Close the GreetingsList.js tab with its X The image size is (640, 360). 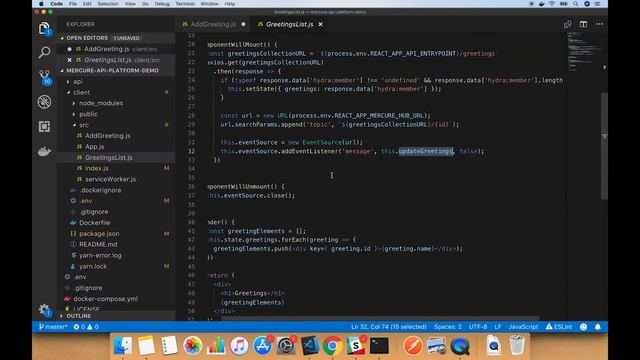point(320,24)
